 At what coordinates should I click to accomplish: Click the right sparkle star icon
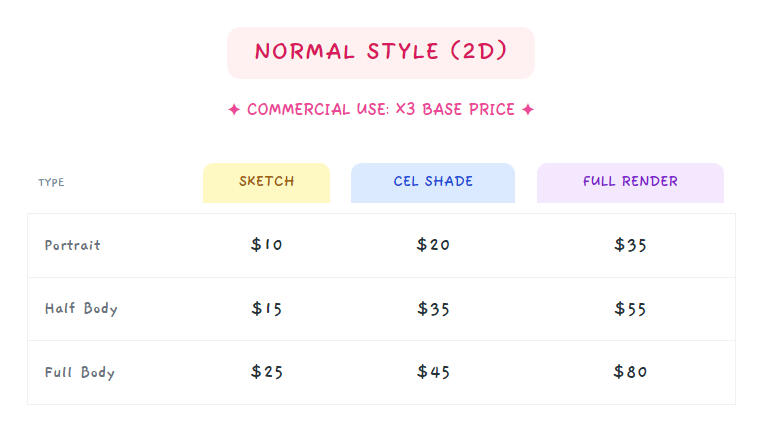click(528, 110)
